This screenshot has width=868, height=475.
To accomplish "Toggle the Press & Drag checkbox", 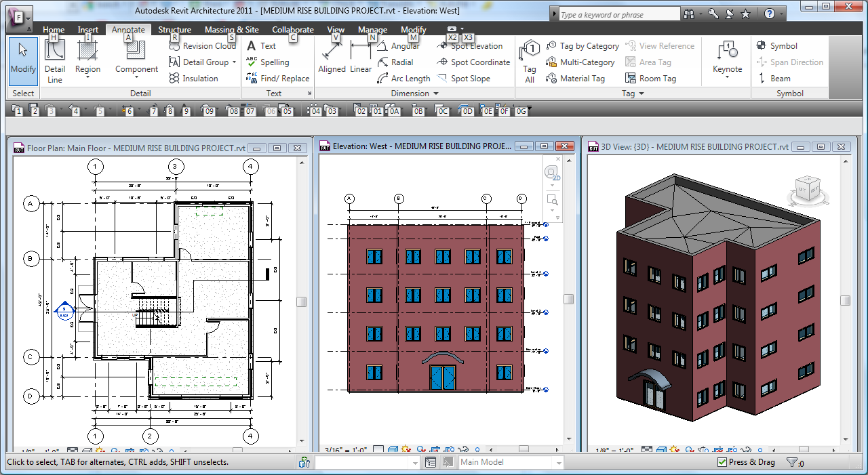I will [722, 462].
